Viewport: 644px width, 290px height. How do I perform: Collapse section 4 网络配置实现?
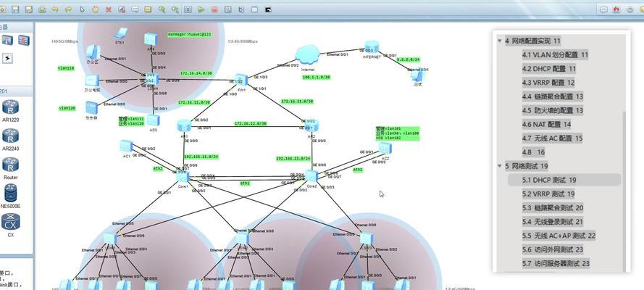(500, 41)
